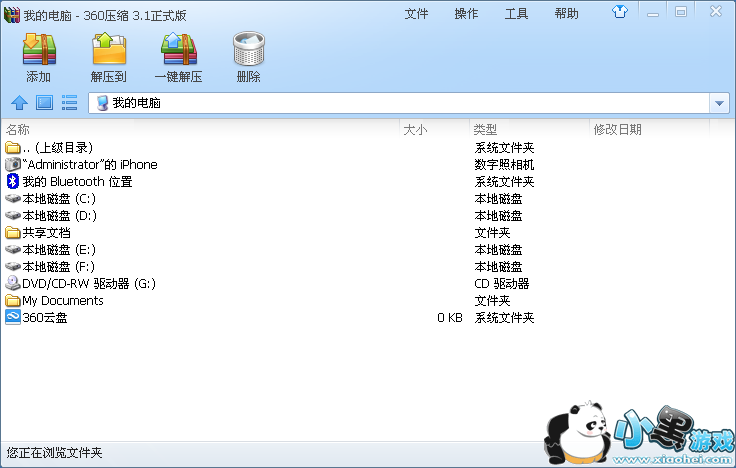Image resolution: width=736 pixels, height=468 pixels.
Task: Click the 我的电脑 address path field
Action: tap(399, 103)
